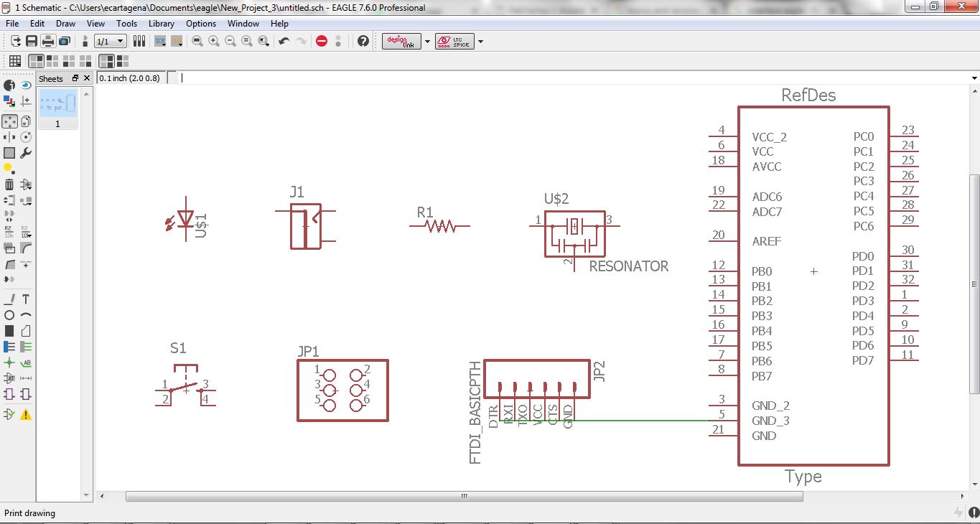
Task: Select the Label tool
Action: 26,362
